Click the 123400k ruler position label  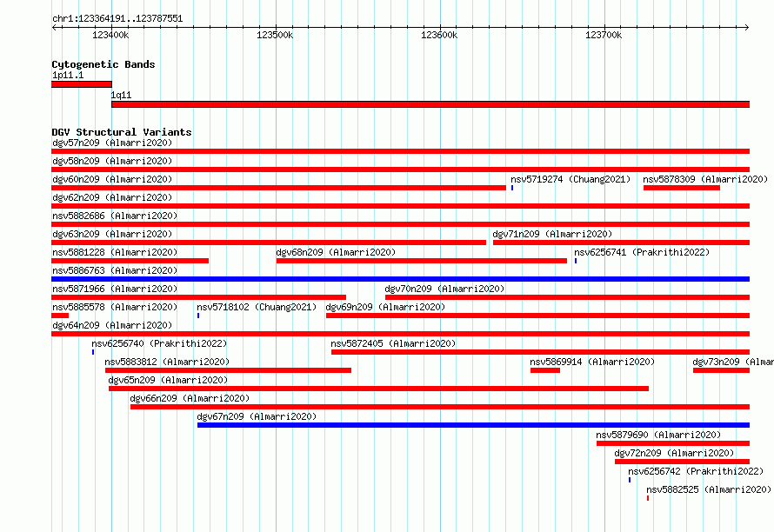click(x=110, y=35)
